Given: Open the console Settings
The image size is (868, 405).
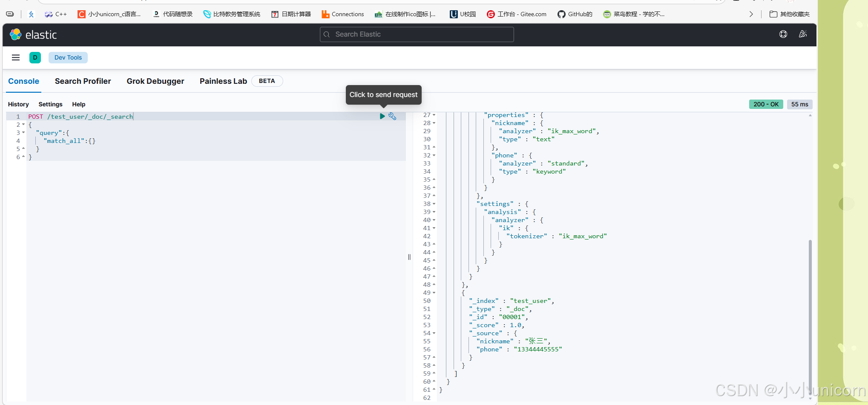Looking at the screenshot, I should 50,104.
